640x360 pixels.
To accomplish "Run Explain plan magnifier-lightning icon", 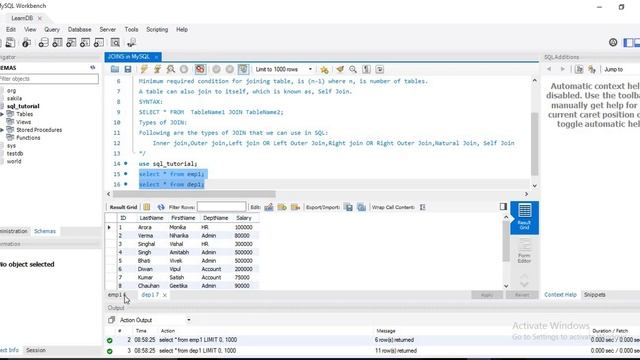I will [x=171, y=69].
